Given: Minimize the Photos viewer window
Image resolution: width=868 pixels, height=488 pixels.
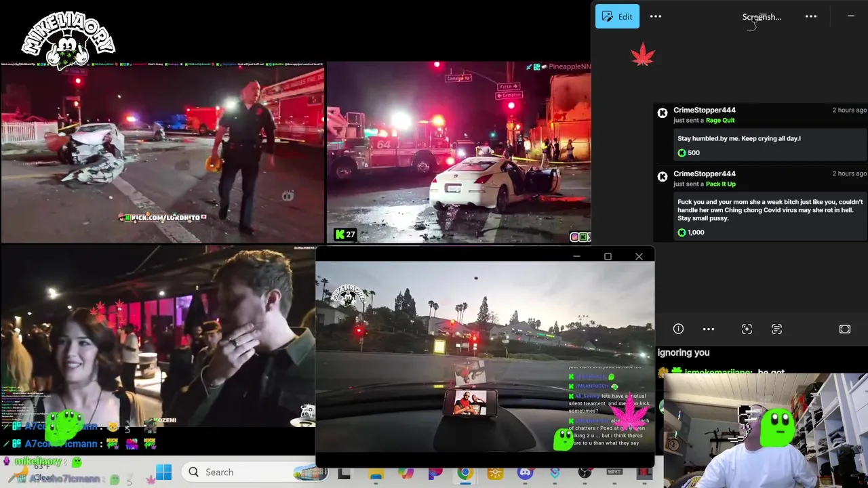Looking at the screenshot, I should click(851, 16).
